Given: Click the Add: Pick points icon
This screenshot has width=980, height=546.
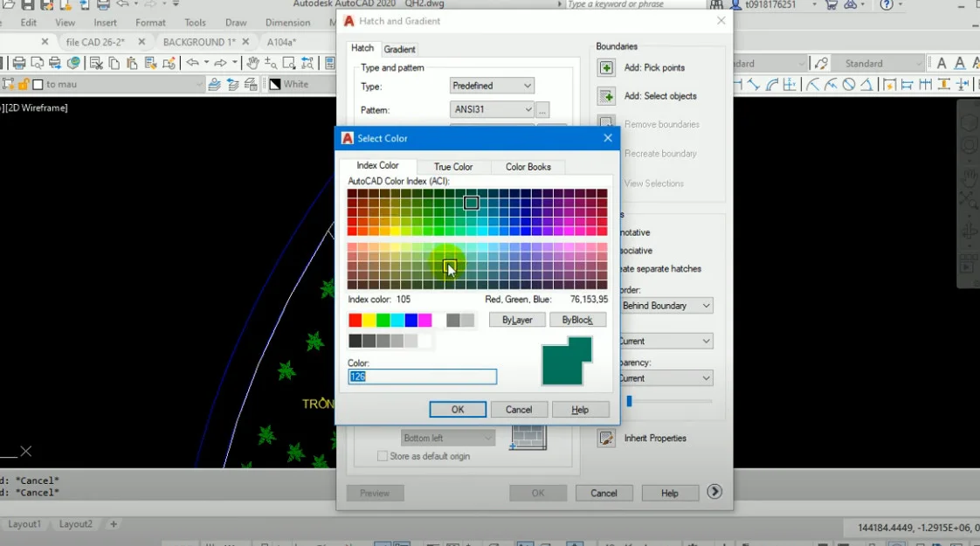Looking at the screenshot, I should tap(605, 67).
